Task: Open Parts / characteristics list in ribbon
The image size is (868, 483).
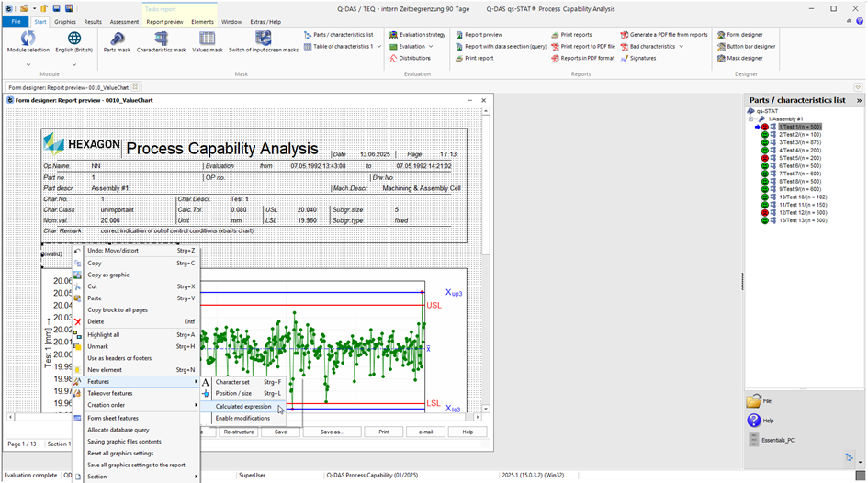Action: pos(339,34)
